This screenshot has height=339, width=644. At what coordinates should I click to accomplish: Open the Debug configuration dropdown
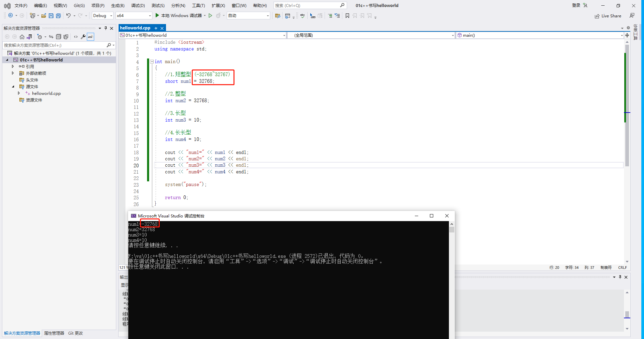point(103,15)
